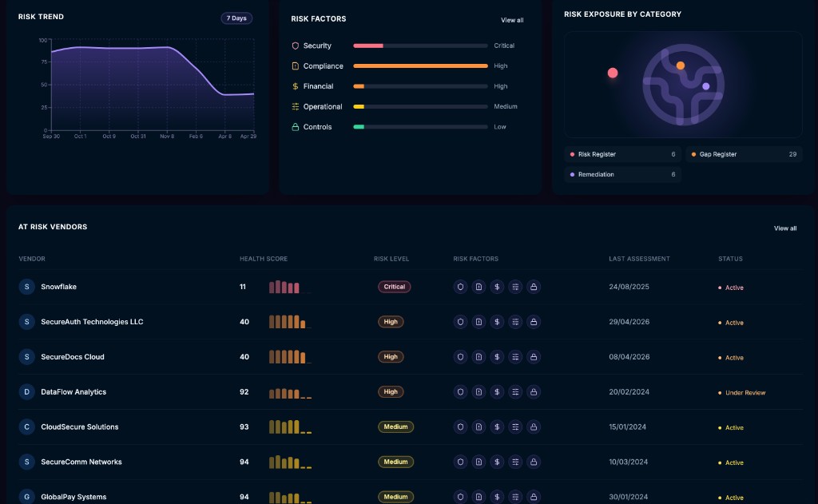This screenshot has width=818, height=504.
Task: Click the Operational medium progress bar
Action: (420, 106)
